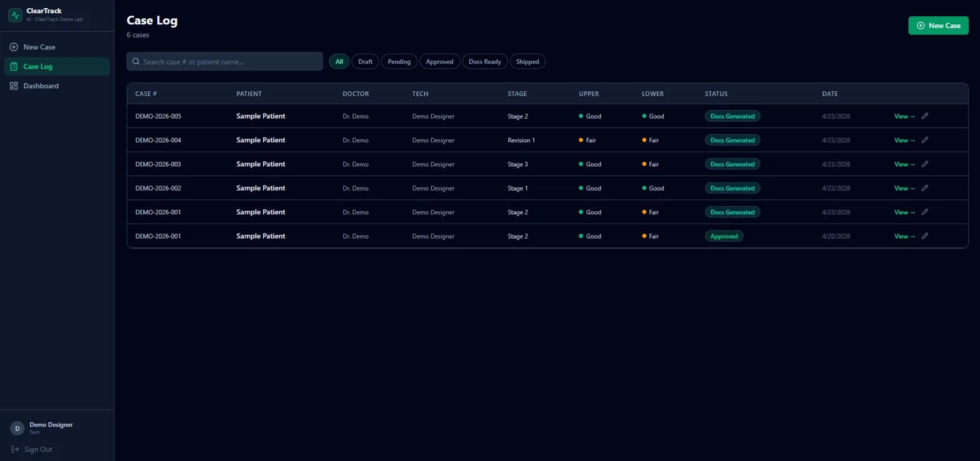Filter cases by Docs Ready
980x461 pixels.
pyautogui.click(x=485, y=61)
